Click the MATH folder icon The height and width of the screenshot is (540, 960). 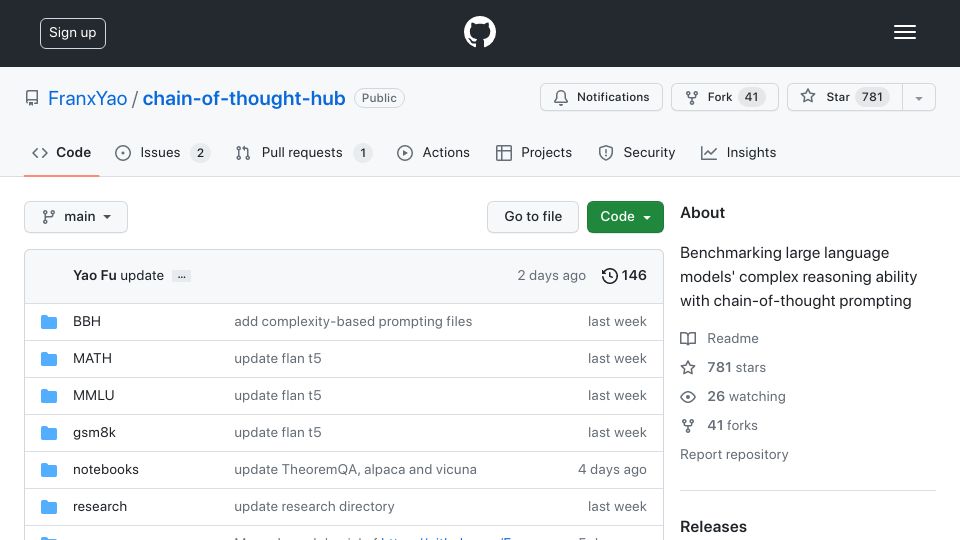(49, 359)
